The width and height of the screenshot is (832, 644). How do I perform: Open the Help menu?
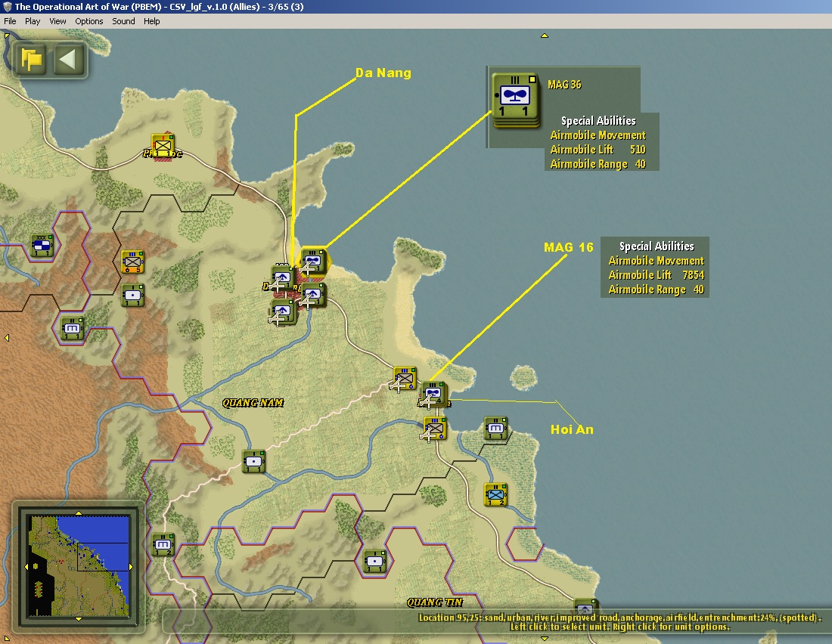pos(152,21)
